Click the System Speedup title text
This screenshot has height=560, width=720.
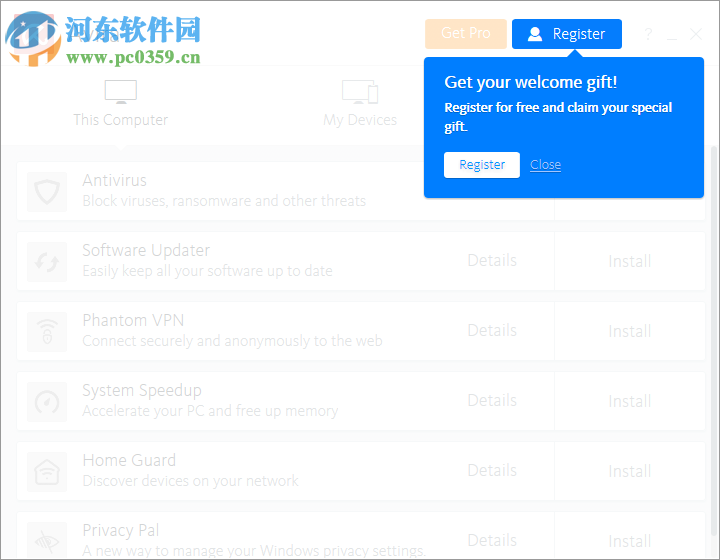[142, 391]
